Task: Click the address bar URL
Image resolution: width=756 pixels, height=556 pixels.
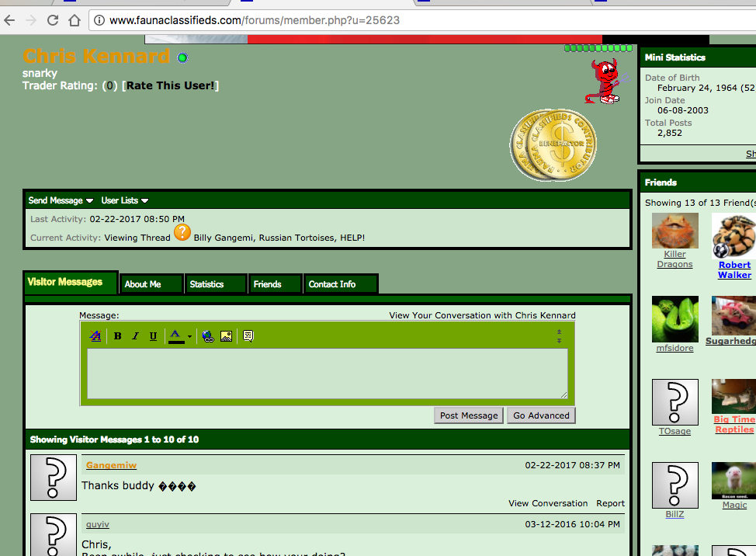Action: click(255, 20)
